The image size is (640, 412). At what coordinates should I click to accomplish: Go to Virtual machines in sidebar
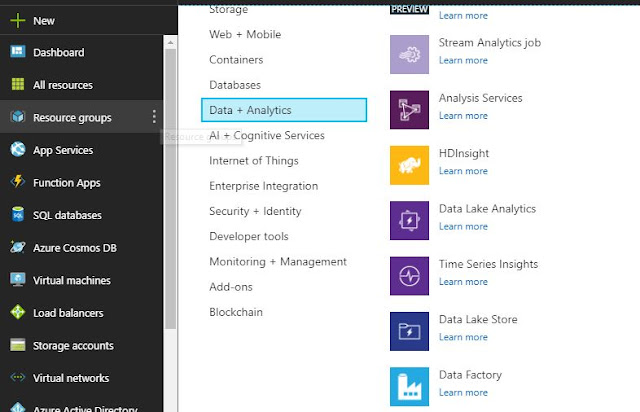(71, 280)
